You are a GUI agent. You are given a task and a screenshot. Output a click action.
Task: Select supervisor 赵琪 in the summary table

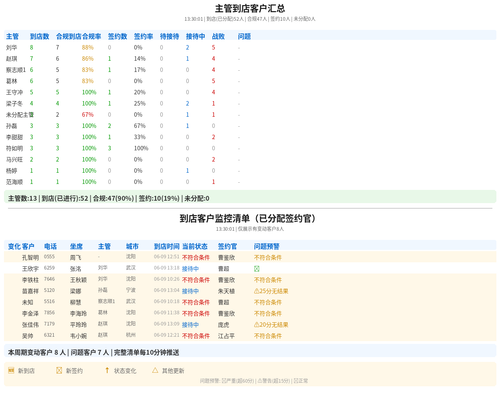pos(11,59)
